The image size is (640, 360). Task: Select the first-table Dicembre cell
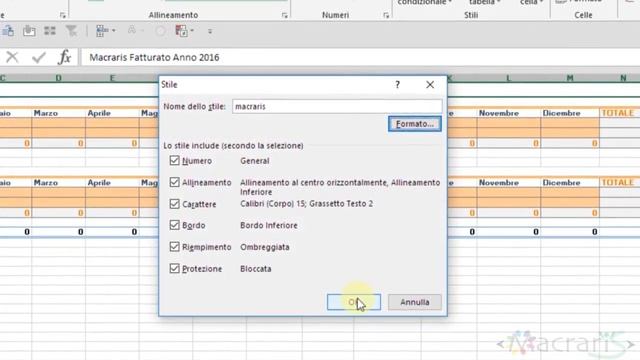point(570,113)
